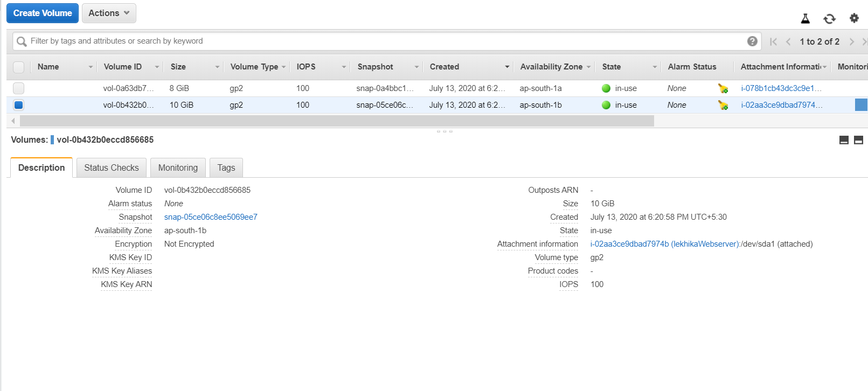Expand the Volume Type column dropdown
The height and width of the screenshot is (391, 868).
tap(283, 67)
